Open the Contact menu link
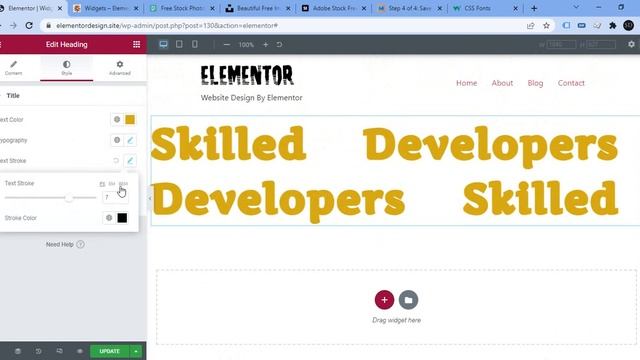 pos(571,83)
